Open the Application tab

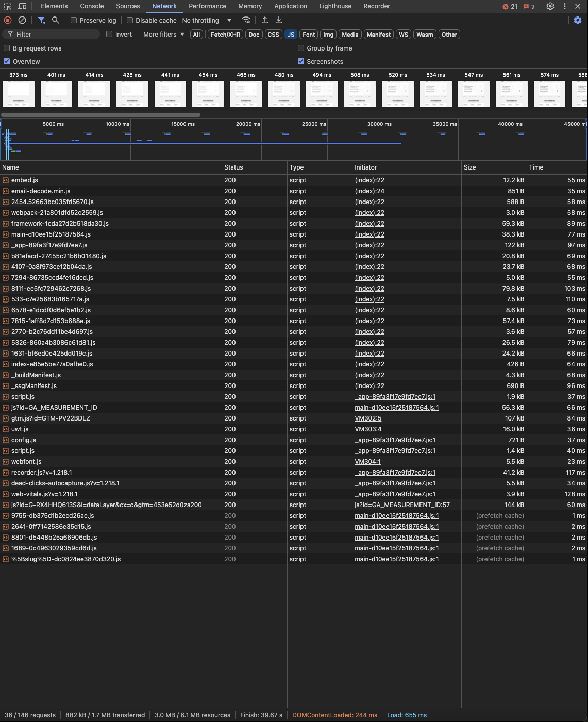point(291,6)
